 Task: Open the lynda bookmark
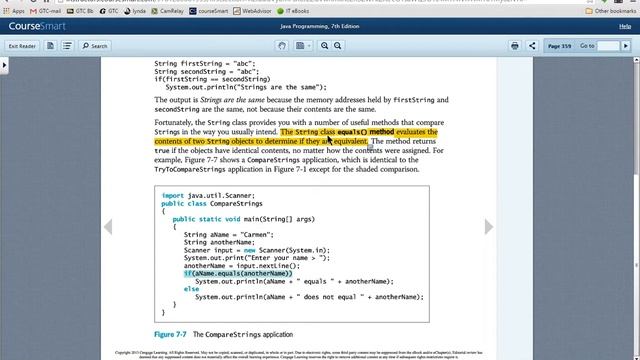click(x=135, y=11)
